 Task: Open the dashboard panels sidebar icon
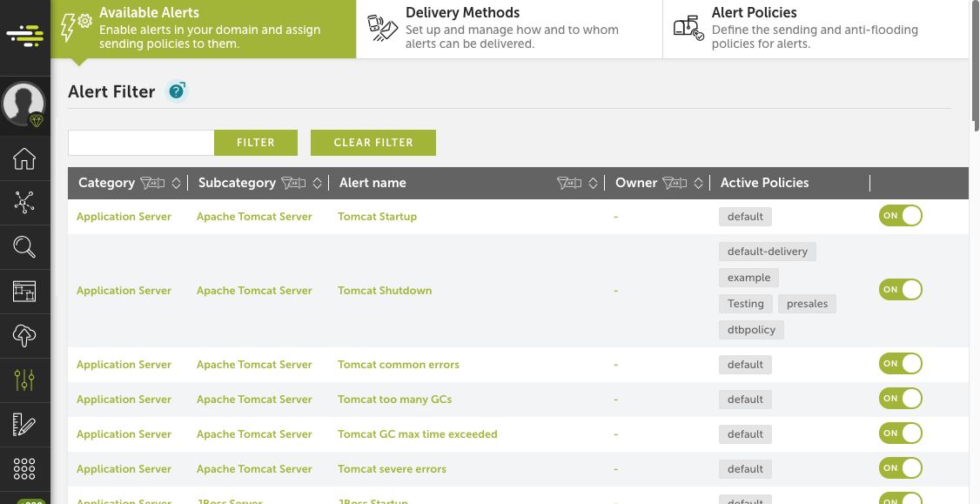click(x=24, y=291)
